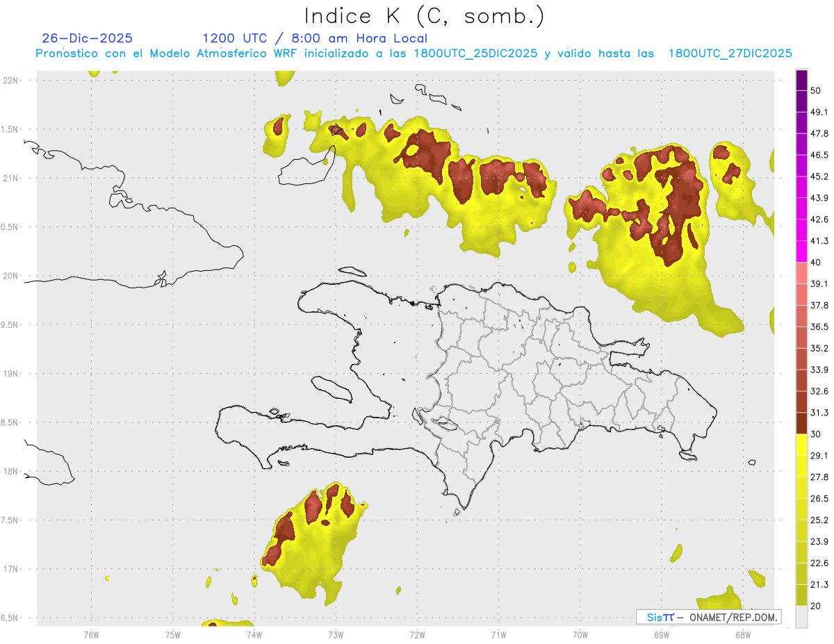Click the "21N" latitude label
834x644 pixels.
11,178
